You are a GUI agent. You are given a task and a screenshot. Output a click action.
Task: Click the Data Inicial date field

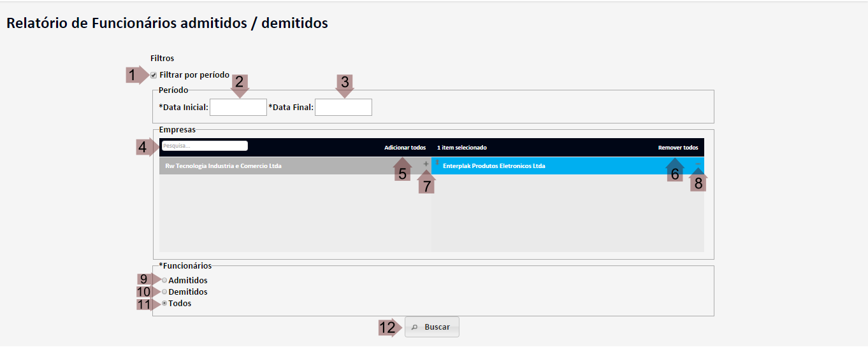click(x=238, y=108)
